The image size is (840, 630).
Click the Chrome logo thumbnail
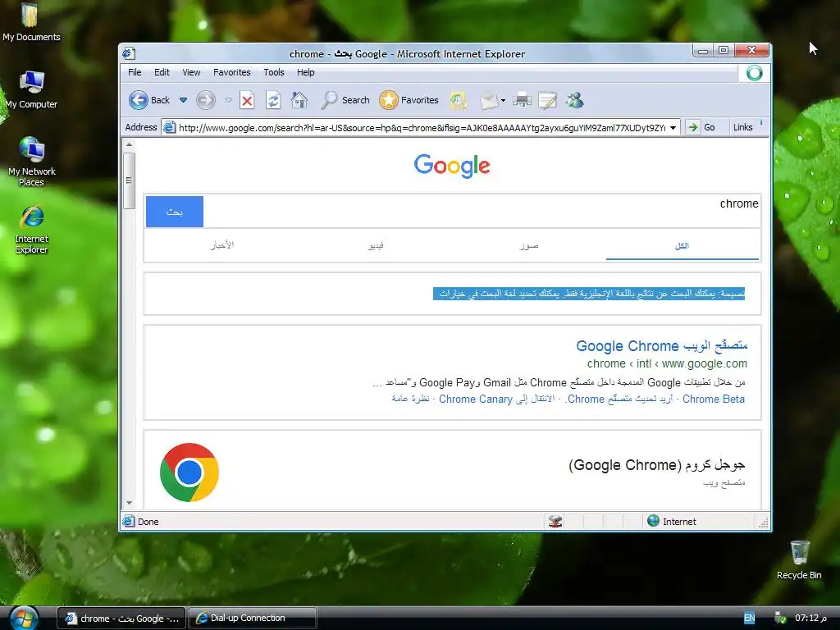click(189, 472)
